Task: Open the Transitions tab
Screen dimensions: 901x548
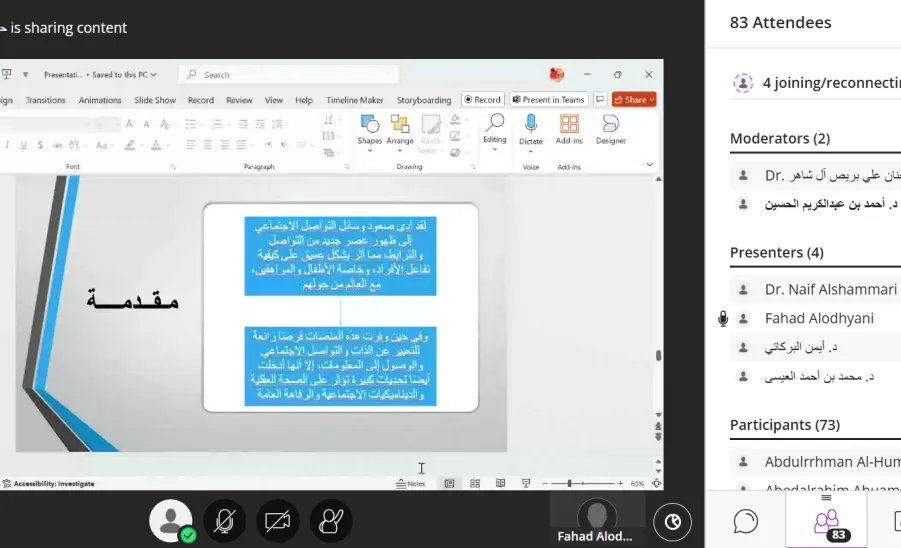Action: point(45,100)
